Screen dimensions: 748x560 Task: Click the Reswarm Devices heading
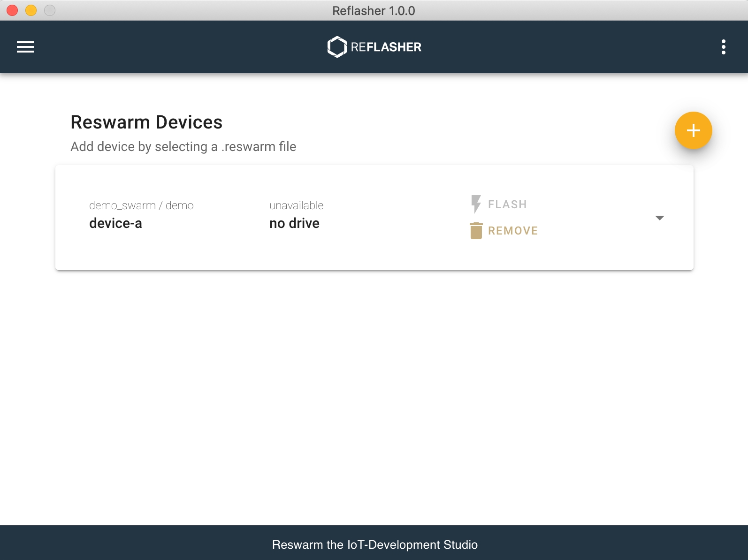(146, 122)
